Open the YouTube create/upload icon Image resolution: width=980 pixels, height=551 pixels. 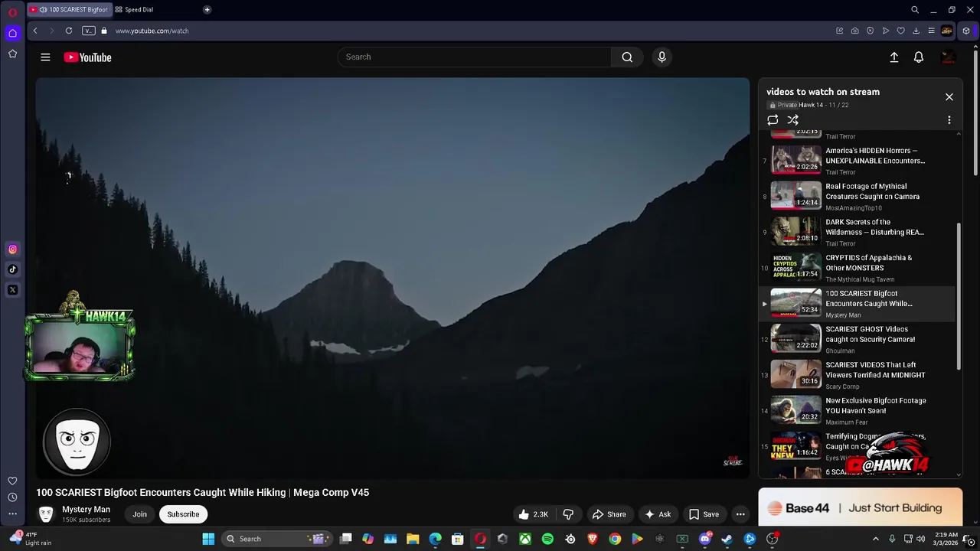pyautogui.click(x=893, y=57)
